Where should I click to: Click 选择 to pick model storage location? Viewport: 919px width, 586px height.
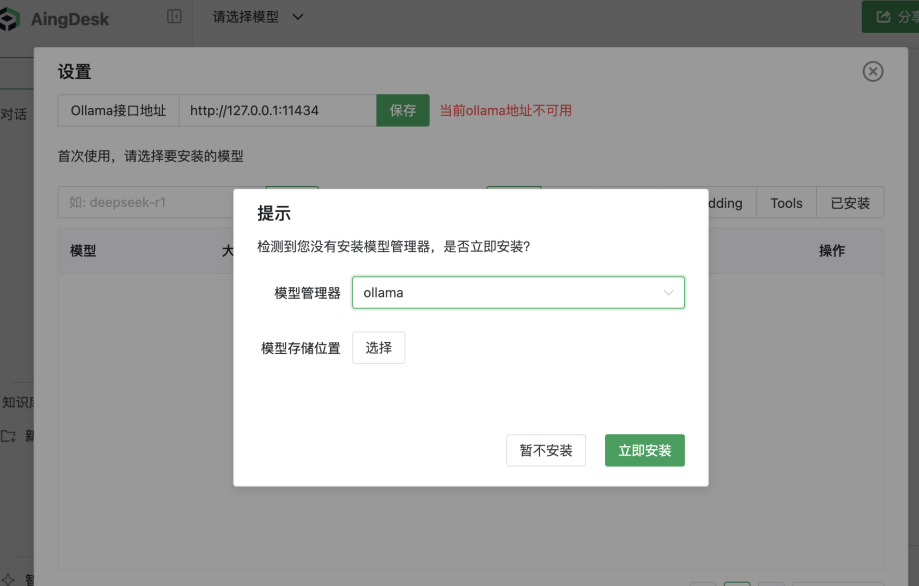pyautogui.click(x=378, y=347)
